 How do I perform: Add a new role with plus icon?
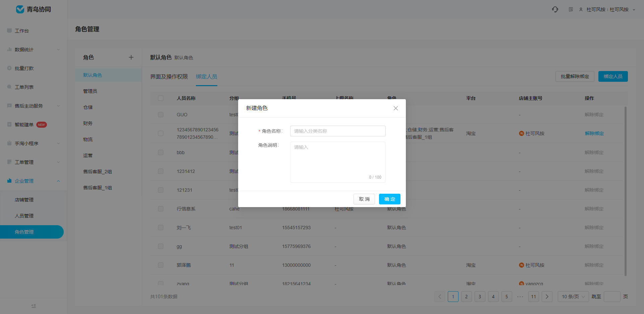131,57
